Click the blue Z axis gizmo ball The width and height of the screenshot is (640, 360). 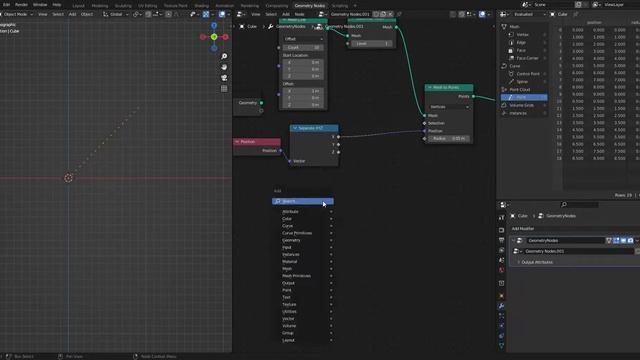pos(214,26)
